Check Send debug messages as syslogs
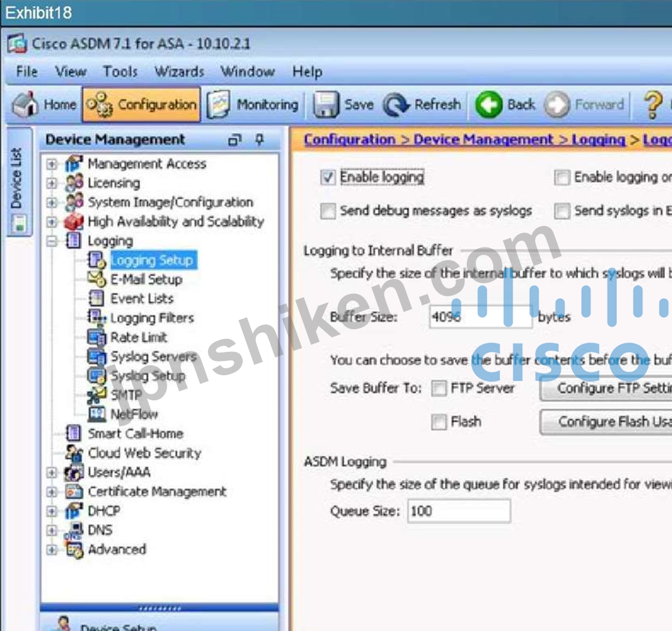The height and width of the screenshot is (631, 672). (x=328, y=211)
